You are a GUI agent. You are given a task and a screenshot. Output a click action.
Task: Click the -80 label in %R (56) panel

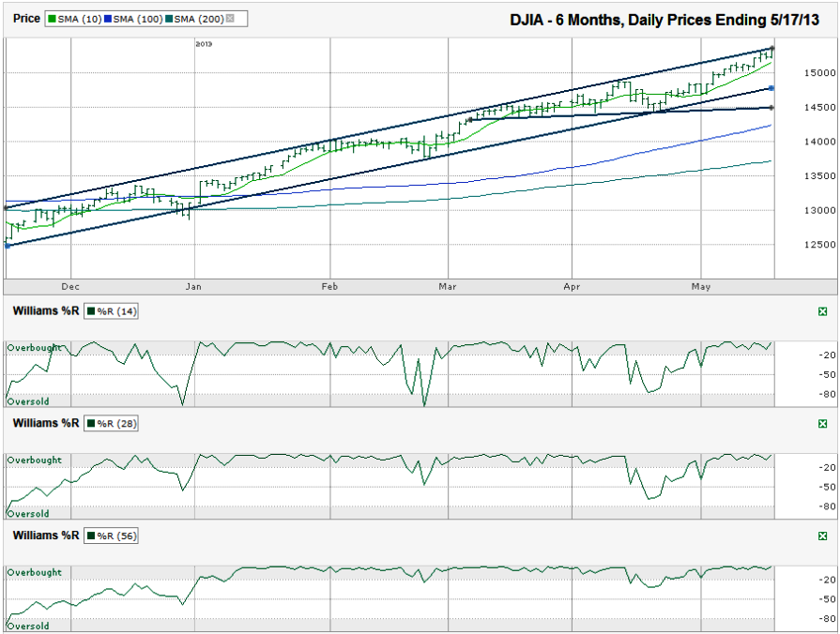point(828,618)
